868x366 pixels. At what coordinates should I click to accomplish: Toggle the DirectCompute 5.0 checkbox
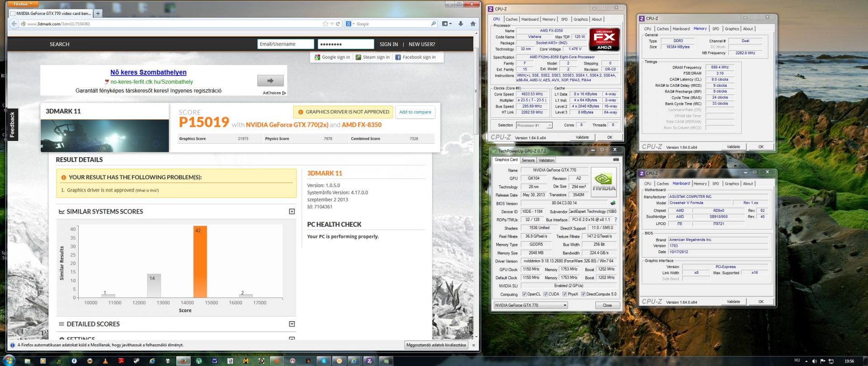click(583, 294)
